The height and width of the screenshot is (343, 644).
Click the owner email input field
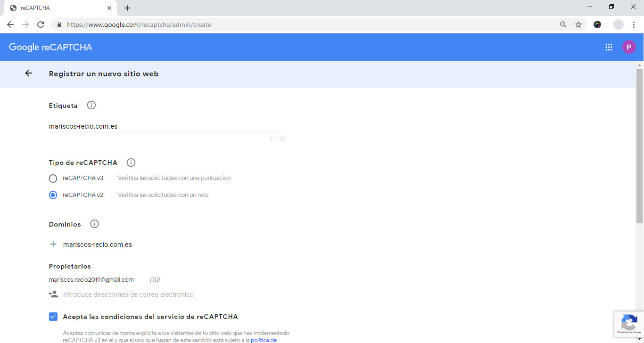(128, 294)
